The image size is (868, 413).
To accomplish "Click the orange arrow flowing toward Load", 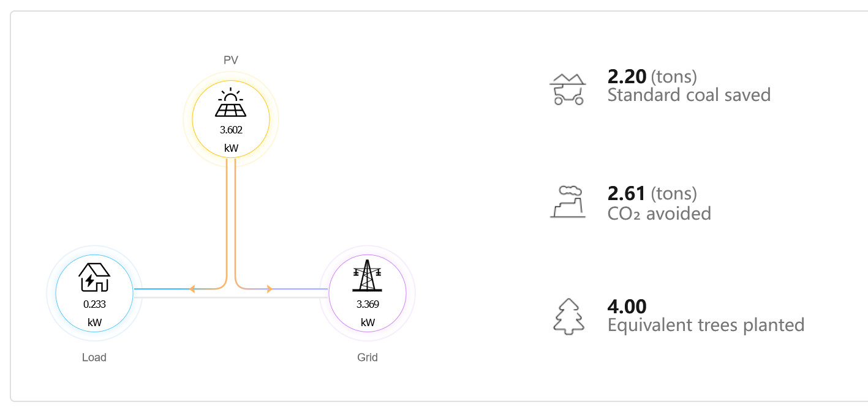I will point(192,288).
